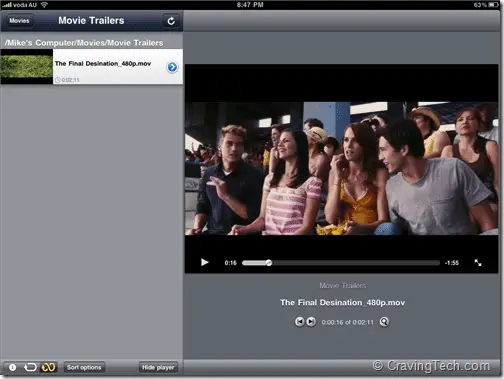Click the battery indicator in status bar

pyautogui.click(x=494, y=5)
